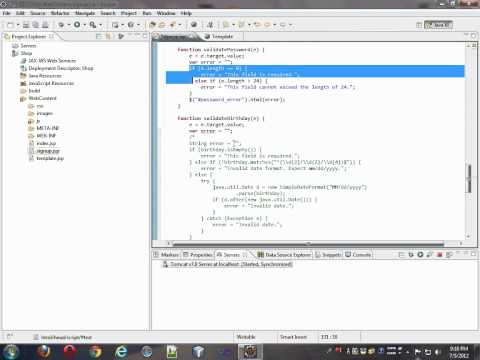Screen dimensions: 480x360
Task: Select the WEB-INF folder
Action: click(x=46, y=136)
